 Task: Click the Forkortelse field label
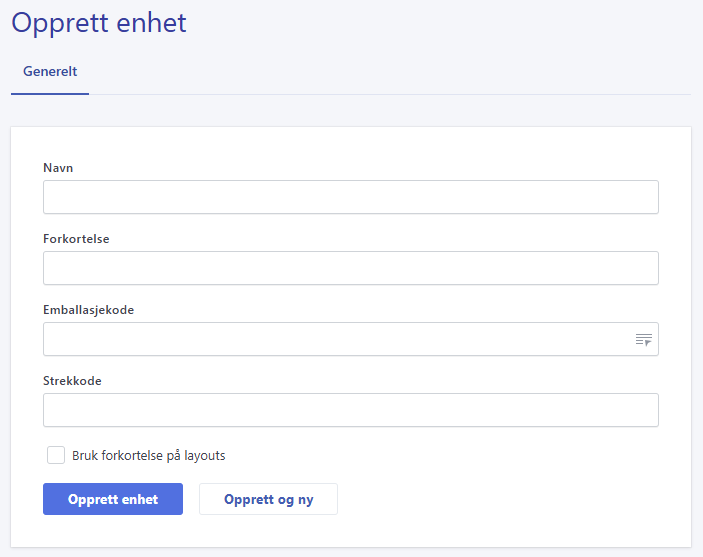pos(76,239)
